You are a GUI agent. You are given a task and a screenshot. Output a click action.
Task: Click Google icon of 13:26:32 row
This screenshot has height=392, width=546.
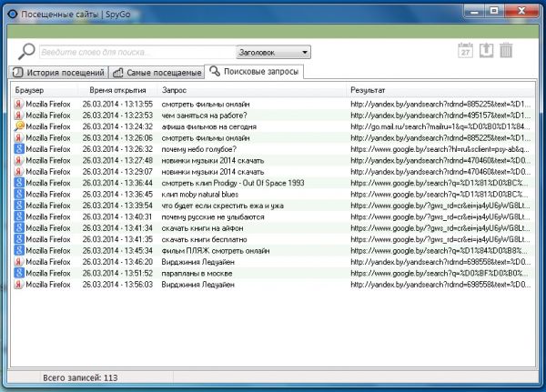coord(19,148)
